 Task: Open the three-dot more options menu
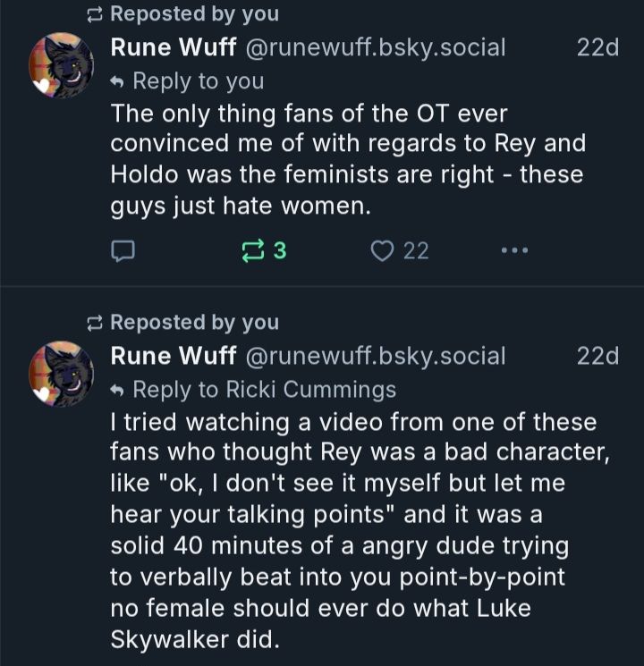pos(514,251)
